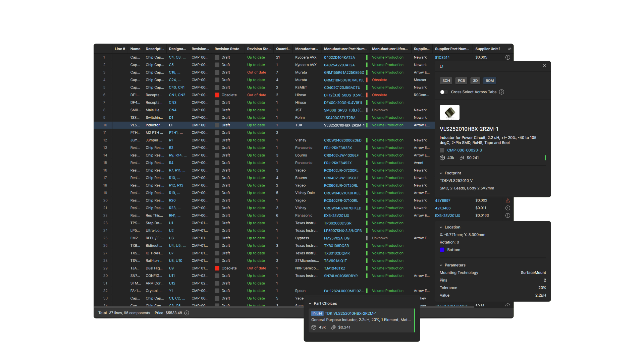Click info icon in EXB-28V201JX supplier row
Screen dimensions: 644x362
click(507, 216)
